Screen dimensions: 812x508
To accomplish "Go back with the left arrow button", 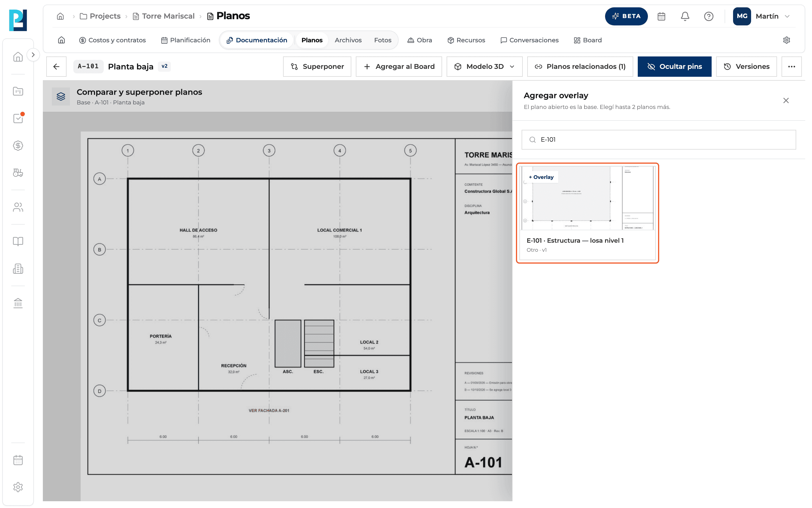I will point(56,67).
